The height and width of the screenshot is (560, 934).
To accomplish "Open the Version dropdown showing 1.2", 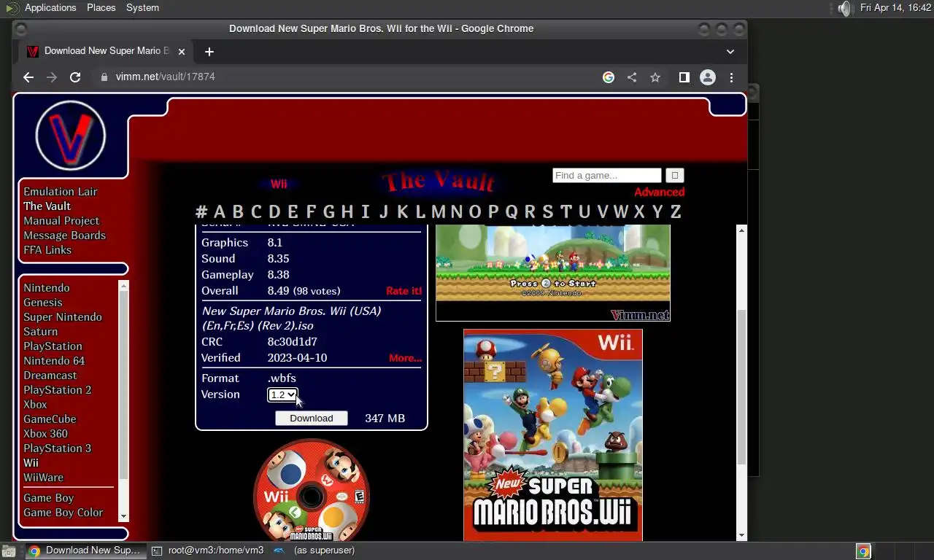I will (282, 394).
